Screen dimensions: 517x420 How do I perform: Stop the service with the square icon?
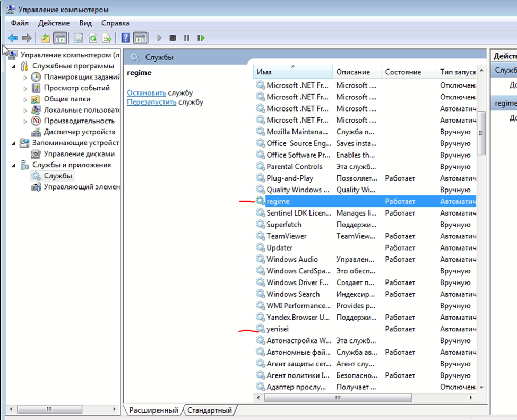point(173,38)
